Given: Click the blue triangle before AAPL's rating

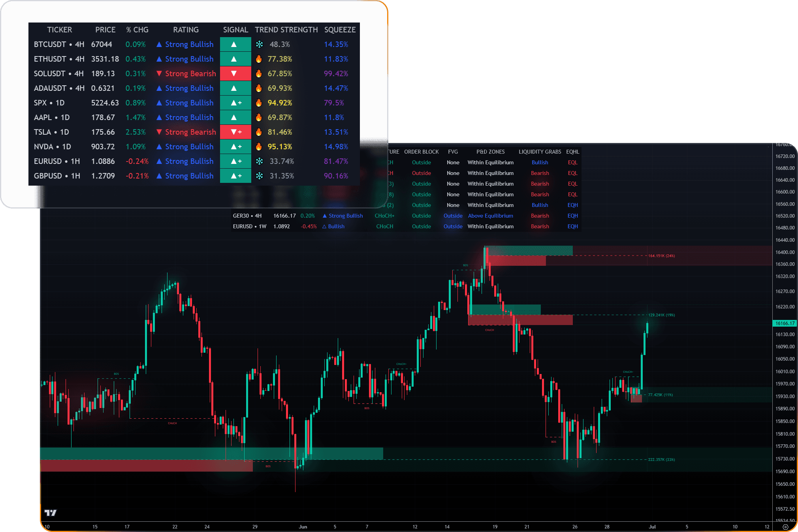Looking at the screenshot, I should tap(159, 117).
